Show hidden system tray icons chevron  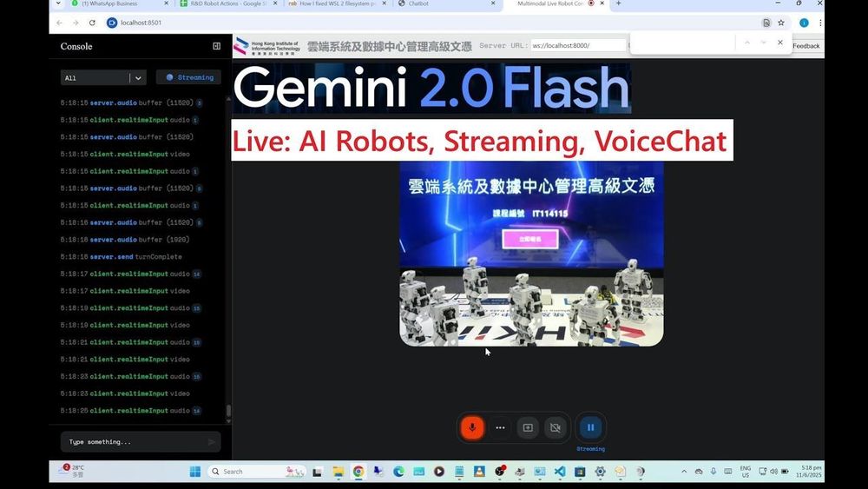(x=684, y=472)
